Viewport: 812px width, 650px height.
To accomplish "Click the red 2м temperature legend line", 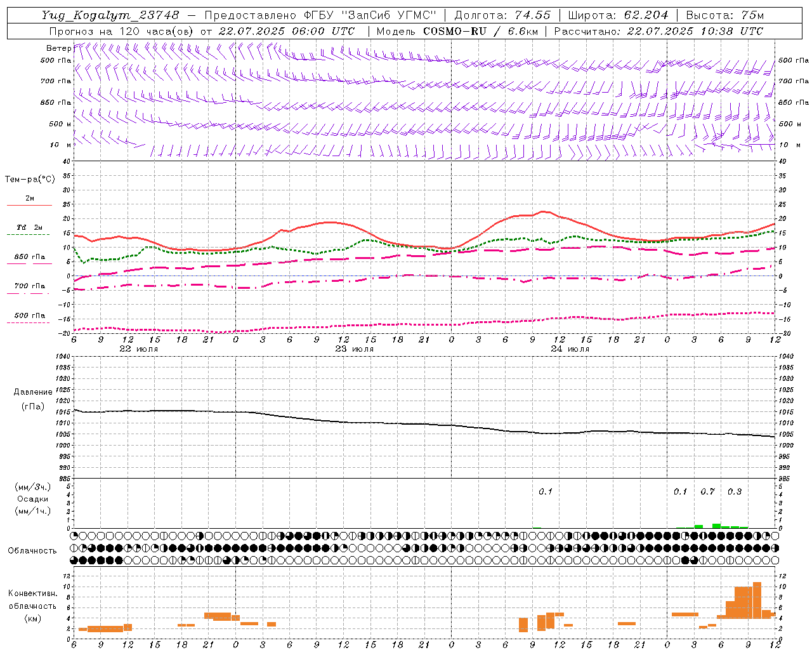I will coord(29,205).
